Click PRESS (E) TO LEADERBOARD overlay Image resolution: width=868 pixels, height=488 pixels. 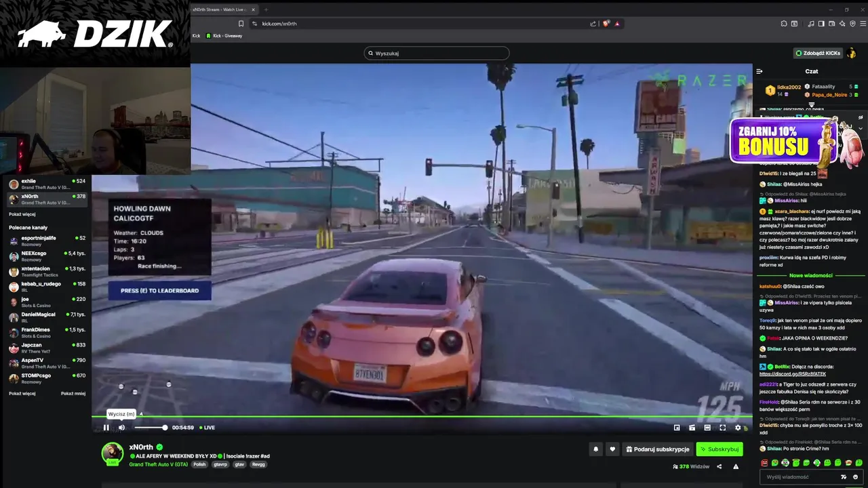tap(160, 291)
